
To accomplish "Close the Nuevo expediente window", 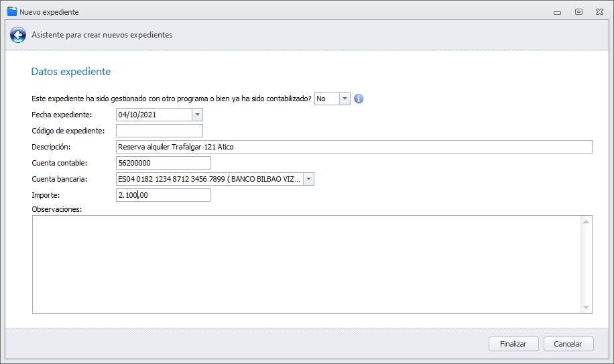I will pyautogui.click(x=599, y=11).
